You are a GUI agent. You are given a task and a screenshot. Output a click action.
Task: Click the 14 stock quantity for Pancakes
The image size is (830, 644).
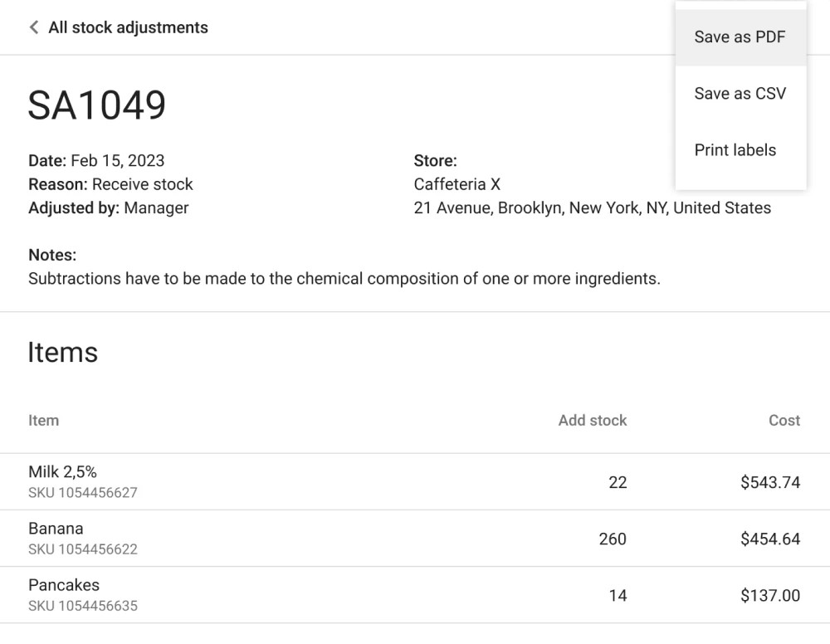tap(617, 596)
